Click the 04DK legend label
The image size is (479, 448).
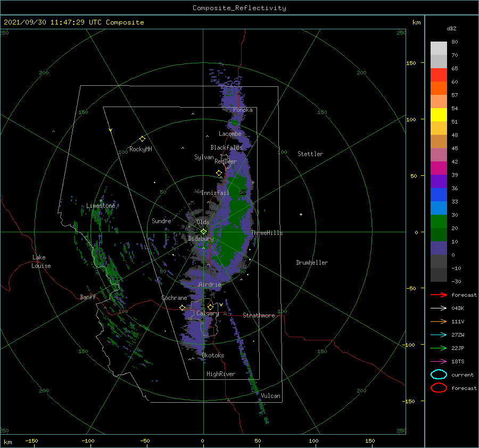point(458,308)
